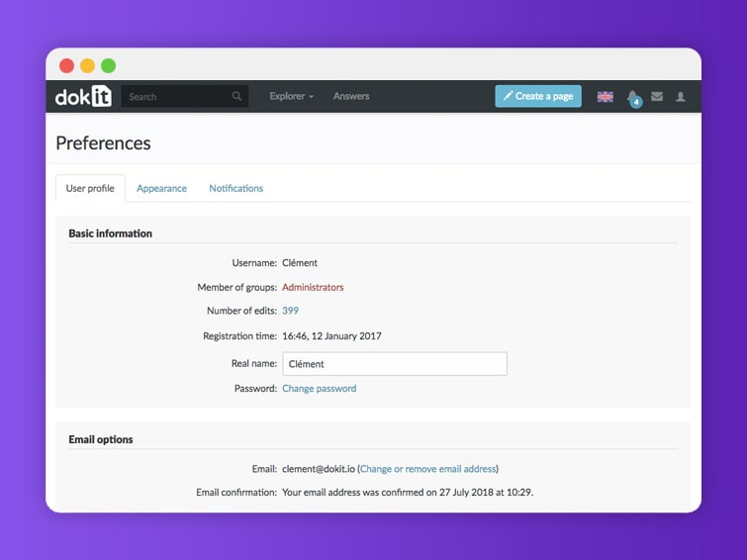Click the green maximize window button
Screen dimensions: 747x560
point(109,65)
